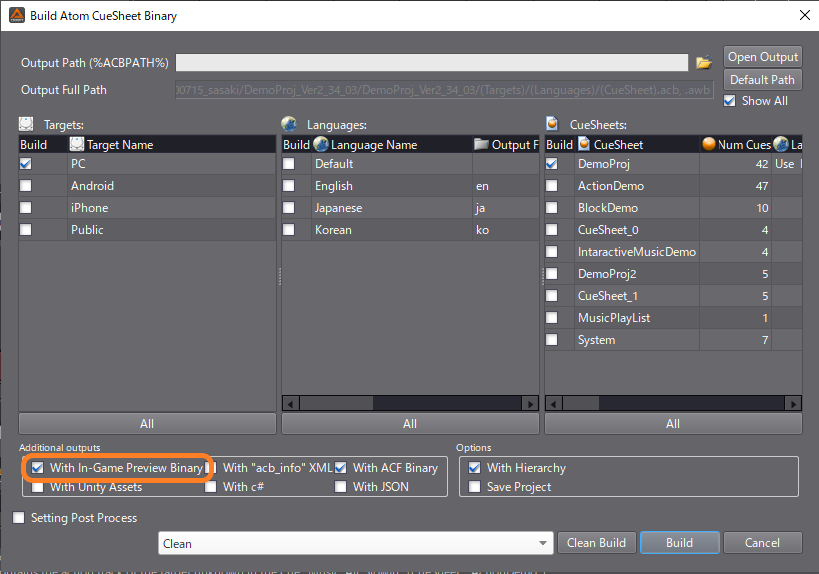Image resolution: width=819 pixels, height=574 pixels.
Task: Toggle With ACF Binary checkbox
Action: point(341,467)
